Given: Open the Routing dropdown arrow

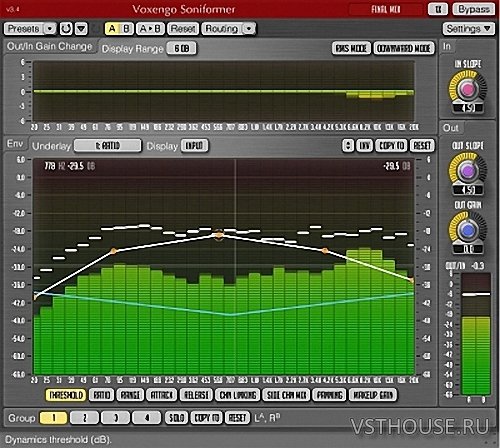Looking at the screenshot, I should point(249,29).
